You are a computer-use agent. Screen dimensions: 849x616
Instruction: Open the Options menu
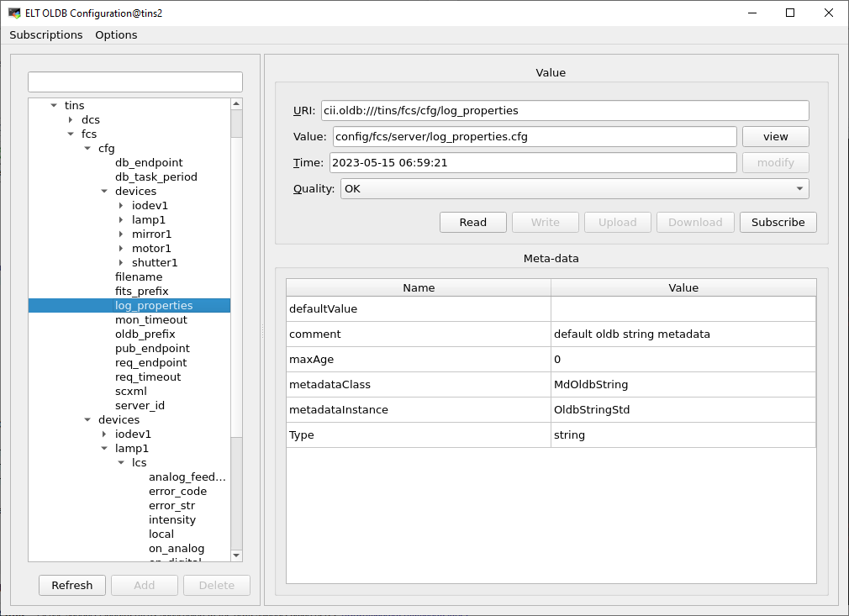[115, 34]
